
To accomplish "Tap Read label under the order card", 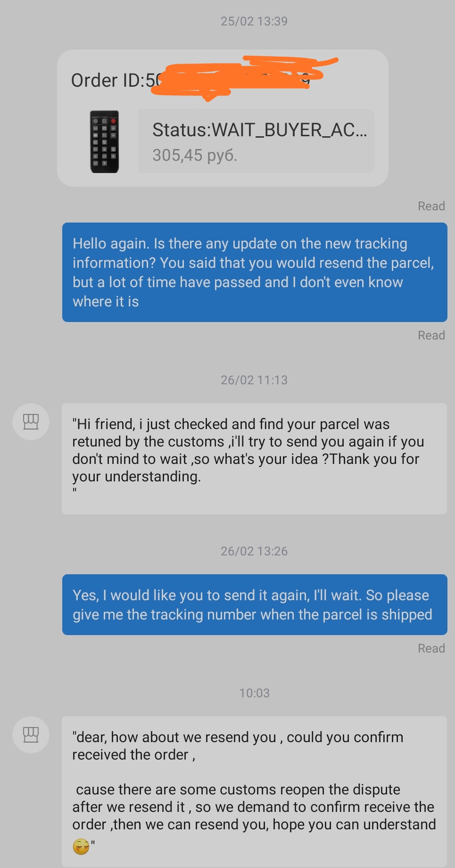I will [x=431, y=206].
